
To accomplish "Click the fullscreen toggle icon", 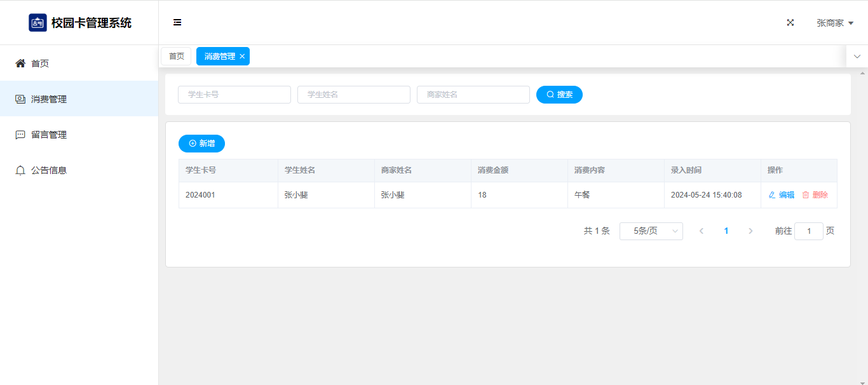I will point(790,22).
